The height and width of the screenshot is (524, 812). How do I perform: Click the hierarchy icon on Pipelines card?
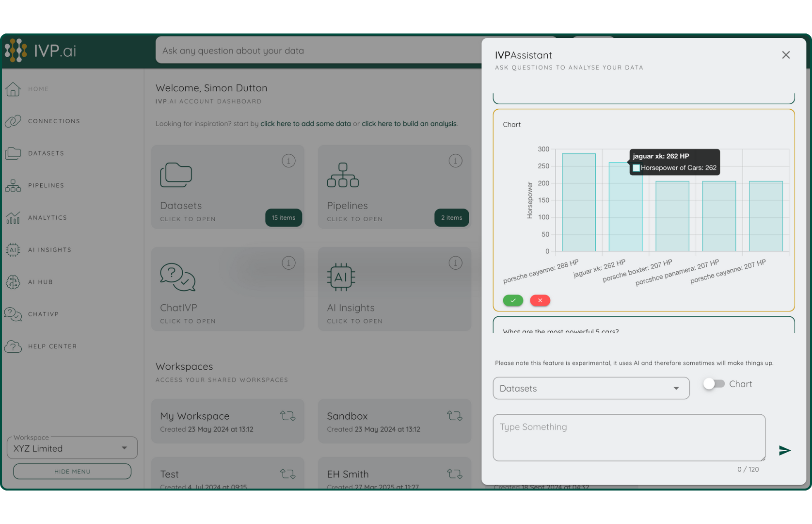click(x=343, y=175)
